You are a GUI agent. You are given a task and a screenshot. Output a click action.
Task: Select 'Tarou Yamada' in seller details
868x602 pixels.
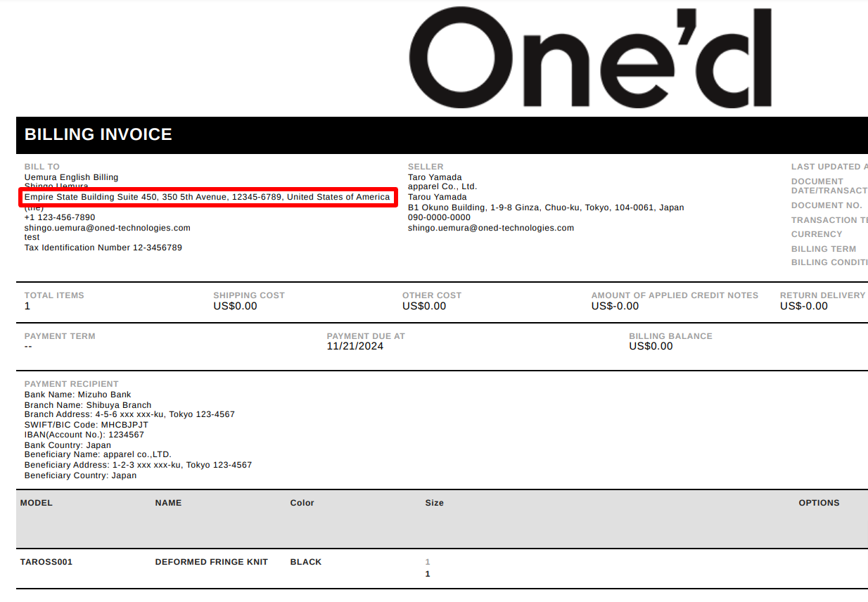[x=438, y=197]
